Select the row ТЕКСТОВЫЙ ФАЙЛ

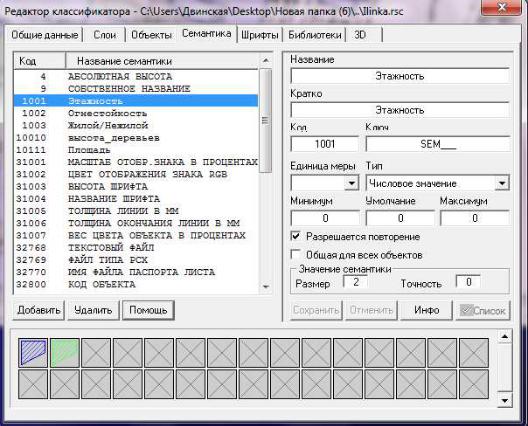136,248
